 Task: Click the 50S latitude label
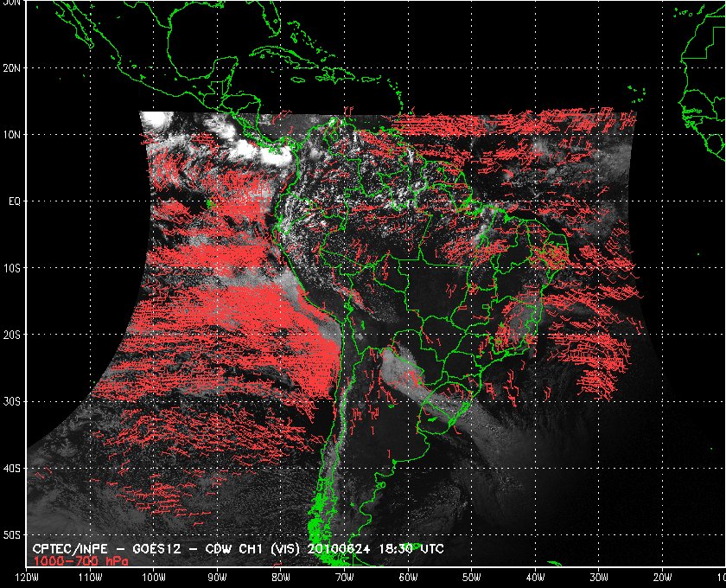point(12,535)
